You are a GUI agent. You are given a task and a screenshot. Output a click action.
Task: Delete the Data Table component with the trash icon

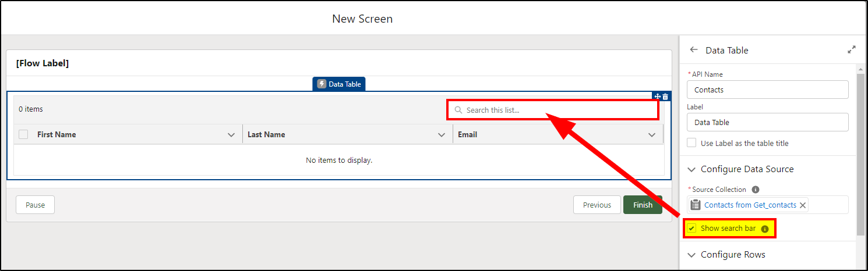[x=665, y=97]
